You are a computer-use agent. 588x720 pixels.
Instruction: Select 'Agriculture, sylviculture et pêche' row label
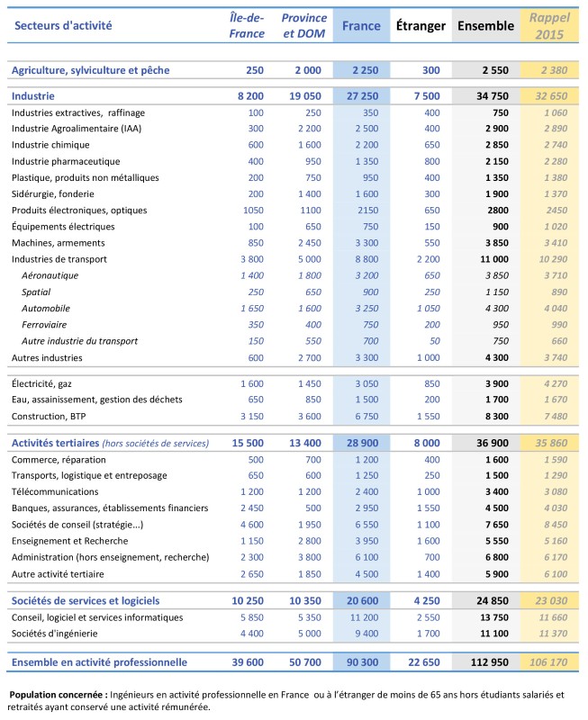click(91, 70)
